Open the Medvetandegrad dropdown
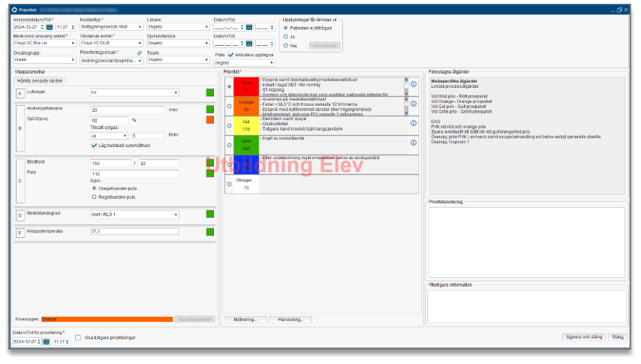This screenshot has height=364, width=641. click(x=176, y=214)
